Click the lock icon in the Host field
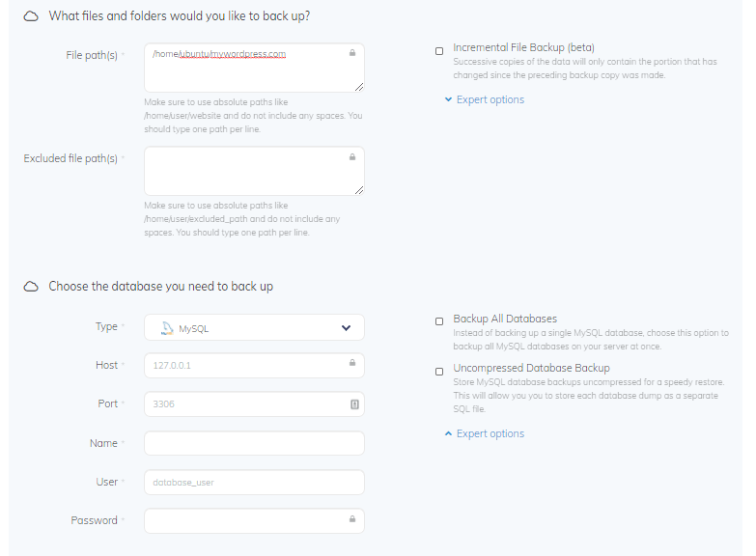756x556 pixels. pyautogui.click(x=352, y=365)
